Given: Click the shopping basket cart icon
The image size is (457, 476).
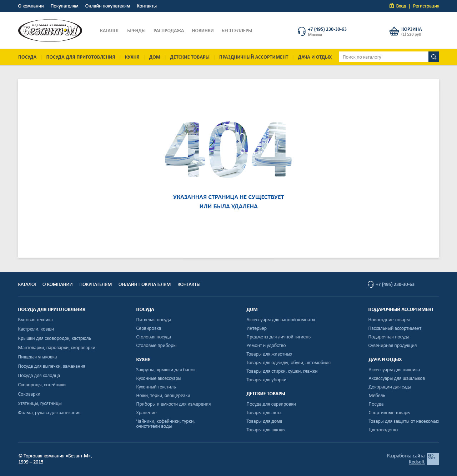Looking at the screenshot, I should coord(394,31).
